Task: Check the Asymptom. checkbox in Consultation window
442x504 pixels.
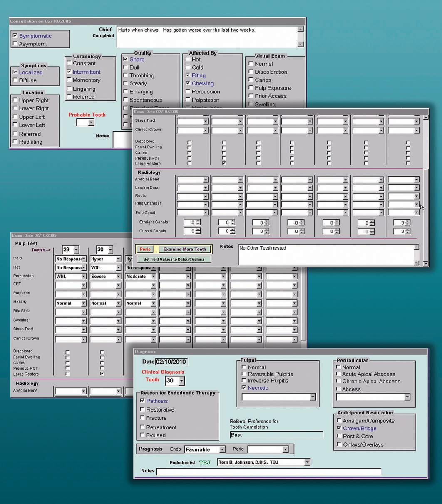Action: point(15,44)
